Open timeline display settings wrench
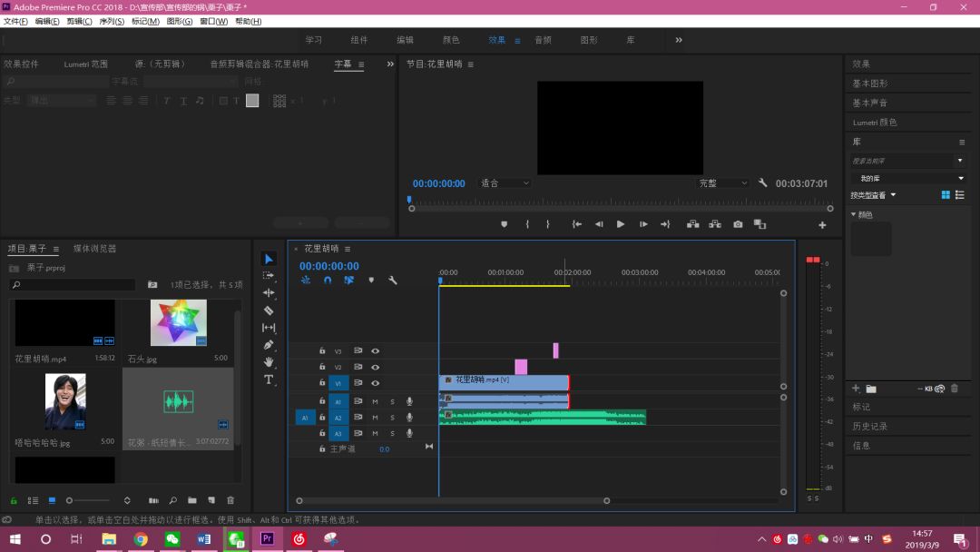The height and width of the screenshot is (552, 980). (393, 280)
